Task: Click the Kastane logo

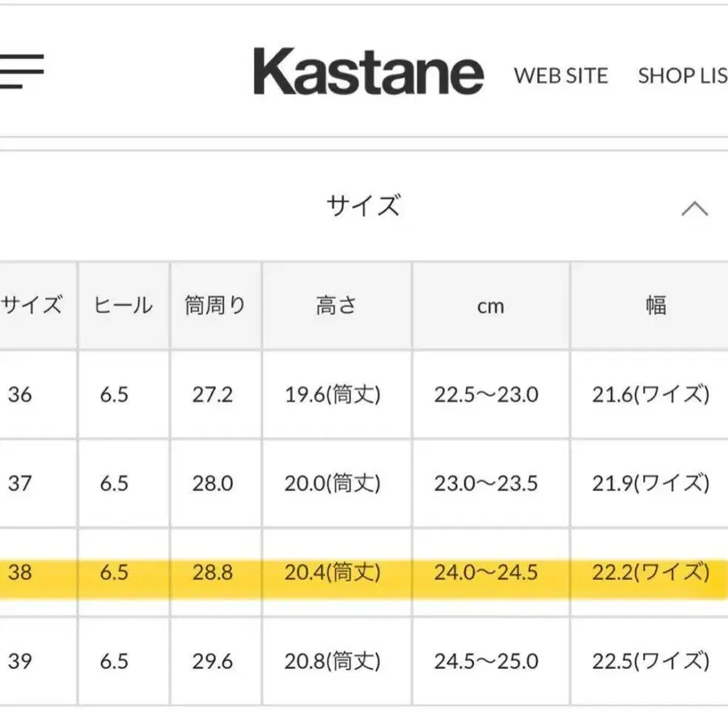Action: pos(368,73)
